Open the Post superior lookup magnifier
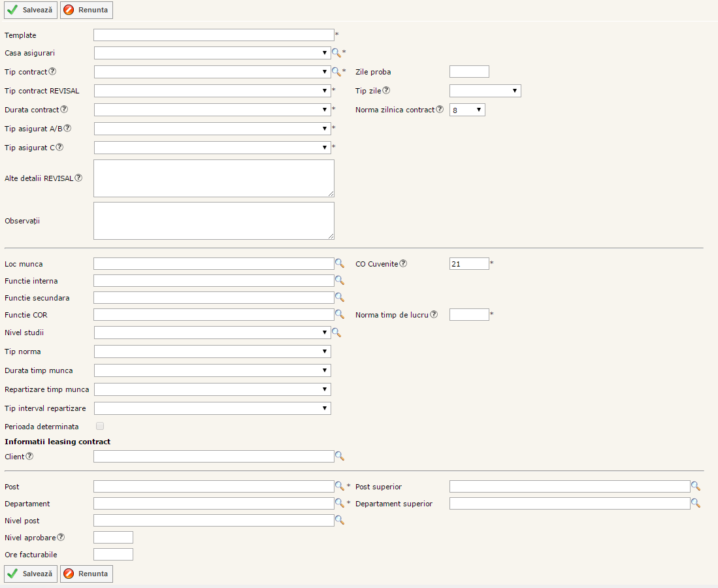The height and width of the screenshot is (588, 718). coord(695,486)
